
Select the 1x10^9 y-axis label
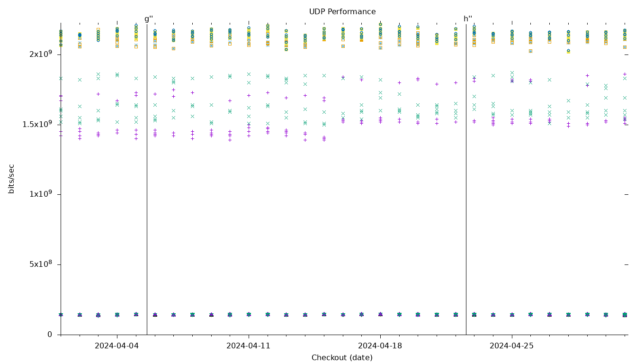coord(41,194)
